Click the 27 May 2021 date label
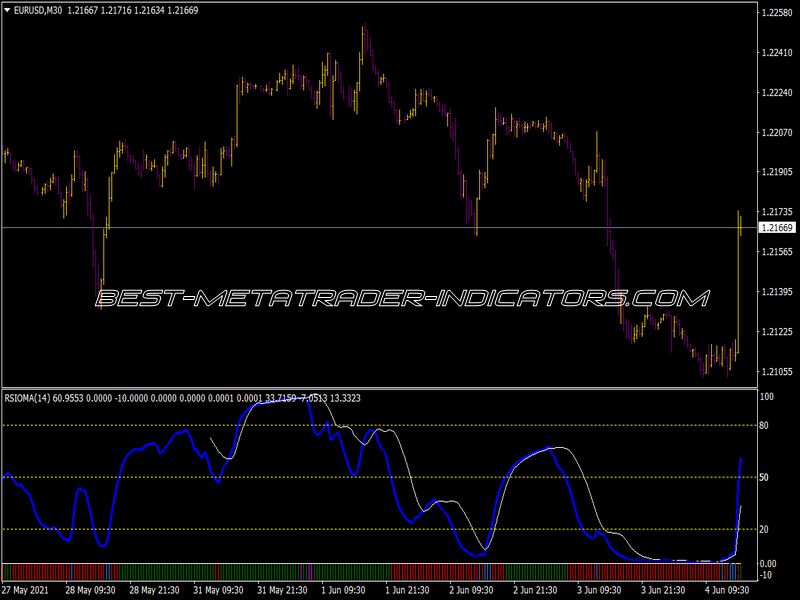800x600 pixels. pos(26,590)
